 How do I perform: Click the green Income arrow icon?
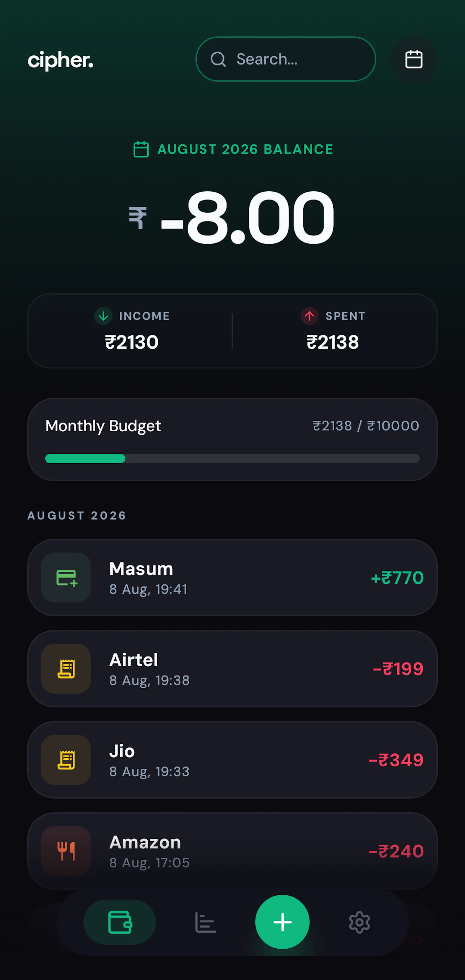(x=103, y=316)
